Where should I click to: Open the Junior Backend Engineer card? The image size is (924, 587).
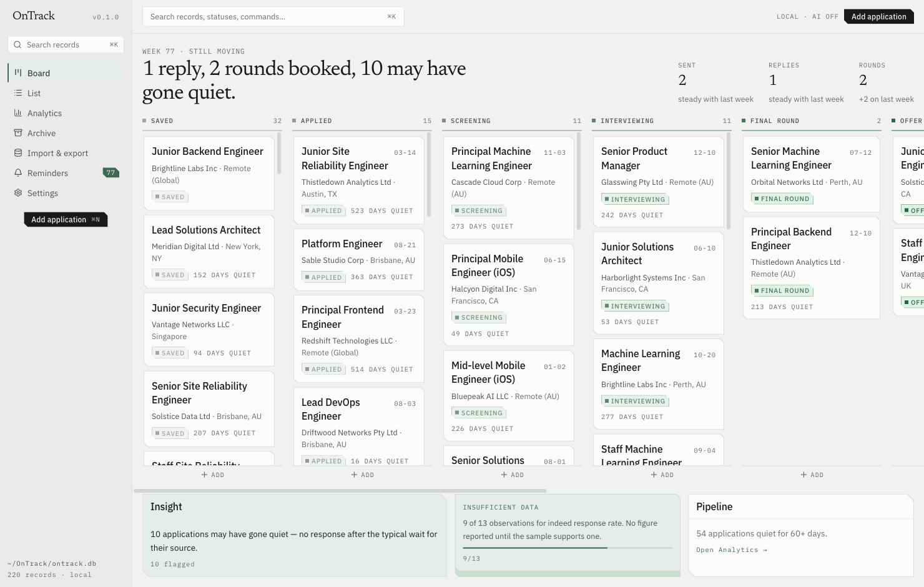click(209, 174)
